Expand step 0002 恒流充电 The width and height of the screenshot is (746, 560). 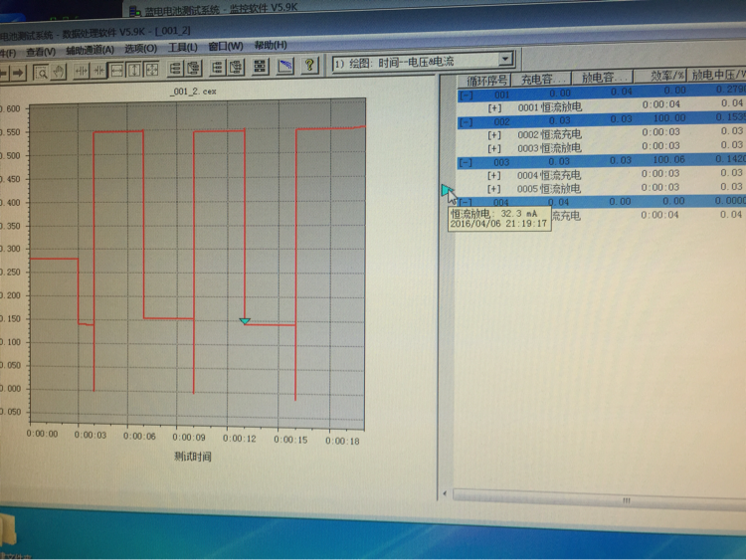494,135
